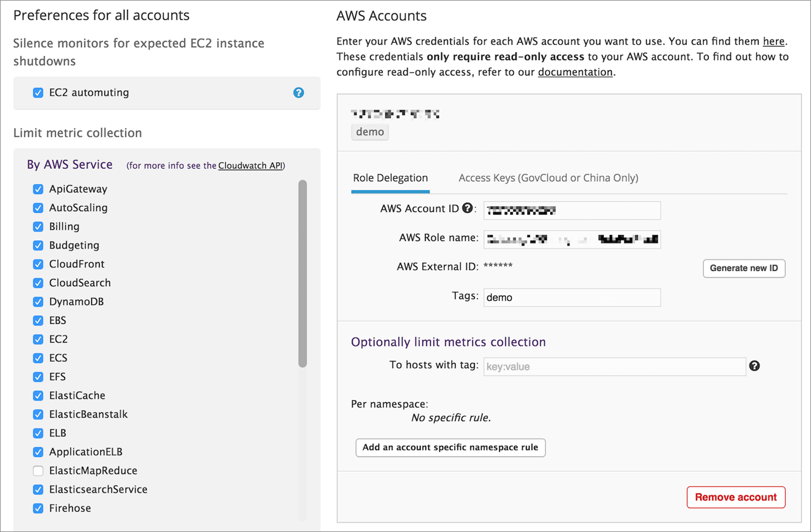Viewport: 811px width, 532px height.
Task: Click the hosts-with-tag help question icon
Action: pos(754,365)
